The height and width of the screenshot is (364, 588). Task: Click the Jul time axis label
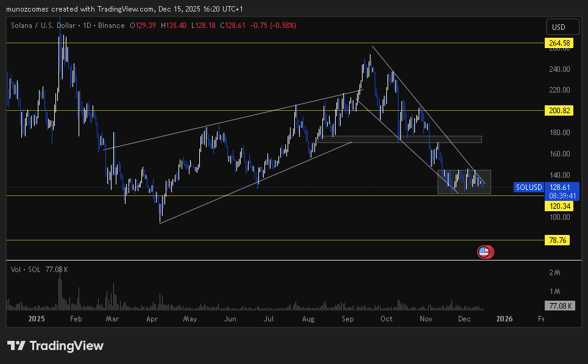[x=269, y=319]
